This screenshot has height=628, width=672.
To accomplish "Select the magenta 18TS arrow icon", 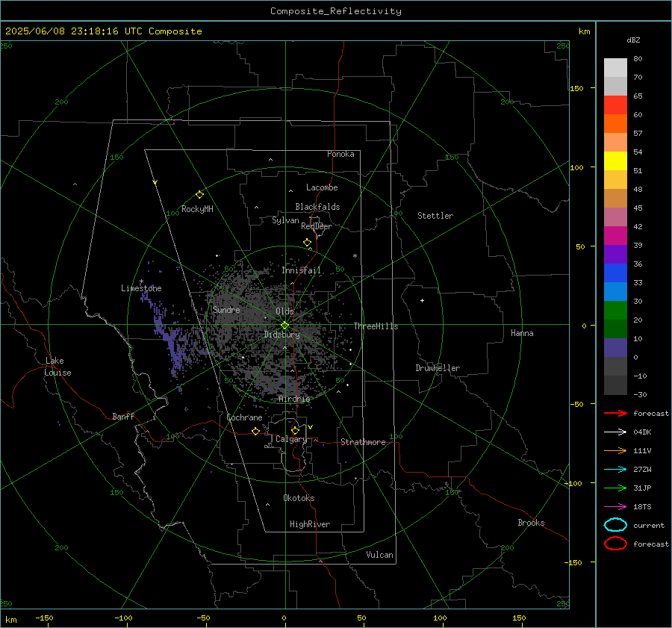I will point(615,507).
